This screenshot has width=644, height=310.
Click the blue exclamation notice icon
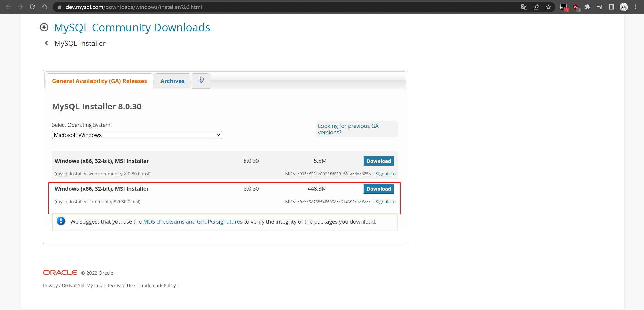coord(61,221)
